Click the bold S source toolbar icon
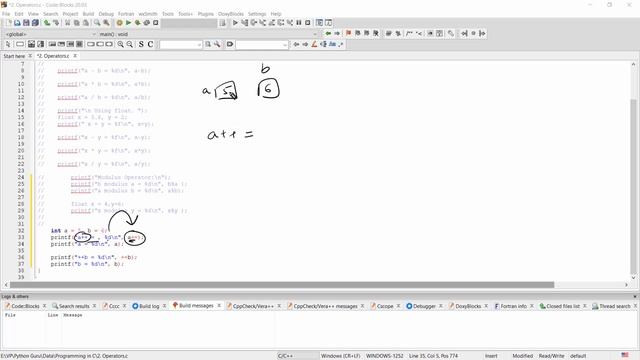Viewport: 640px width, 360px height. click(141, 44)
